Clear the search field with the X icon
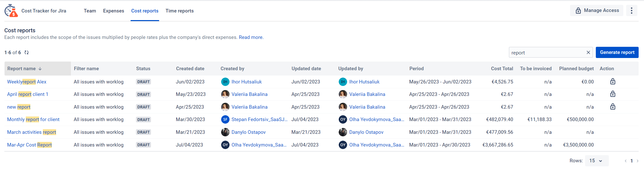This screenshot has width=644, height=175. (x=588, y=52)
